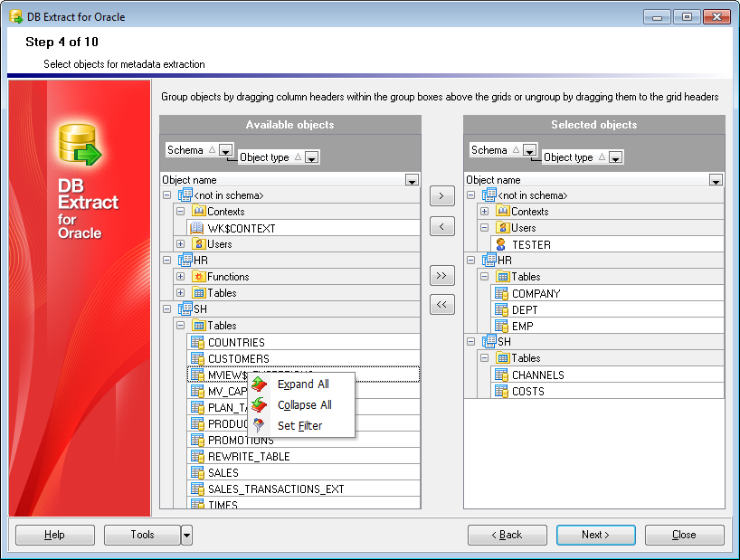Remove all objects with << button
The image size is (740, 560).
click(441, 304)
